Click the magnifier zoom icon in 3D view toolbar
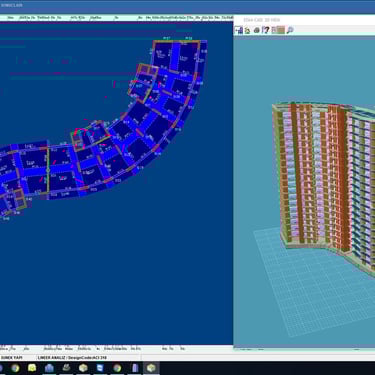Screen dimensions: 375x375 (290, 30)
